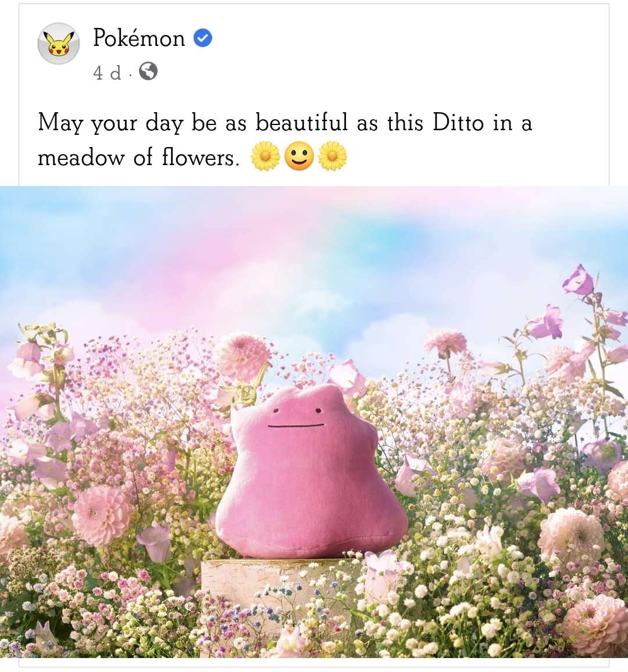The width and height of the screenshot is (628, 672).
Task: Click the smiley face emoji
Action: pos(299,156)
